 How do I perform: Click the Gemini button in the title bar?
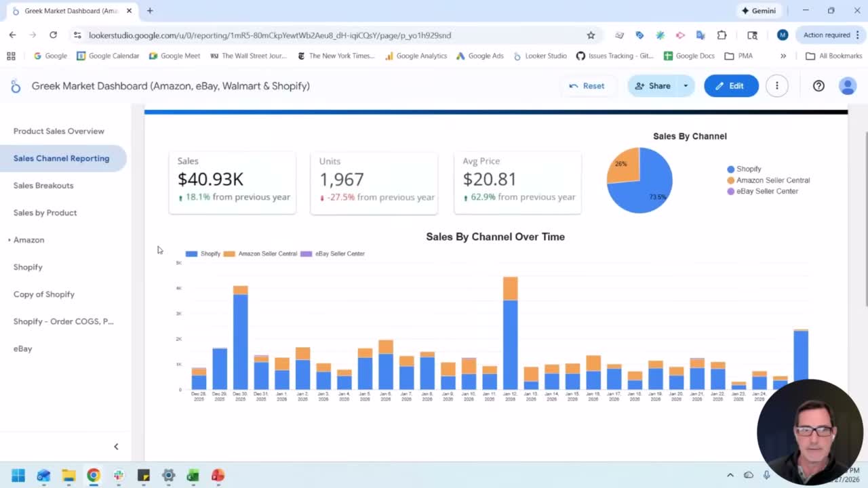click(x=759, y=10)
